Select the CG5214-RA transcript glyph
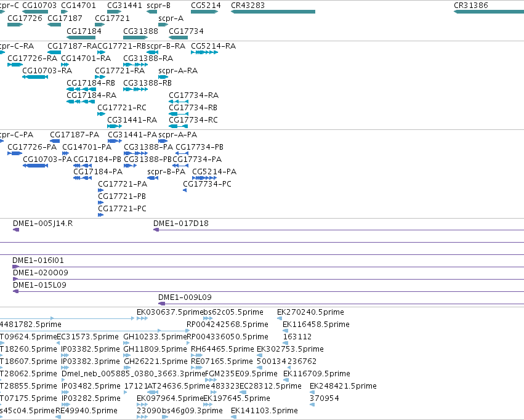Viewport: 524px width, 420px height. click(x=204, y=52)
